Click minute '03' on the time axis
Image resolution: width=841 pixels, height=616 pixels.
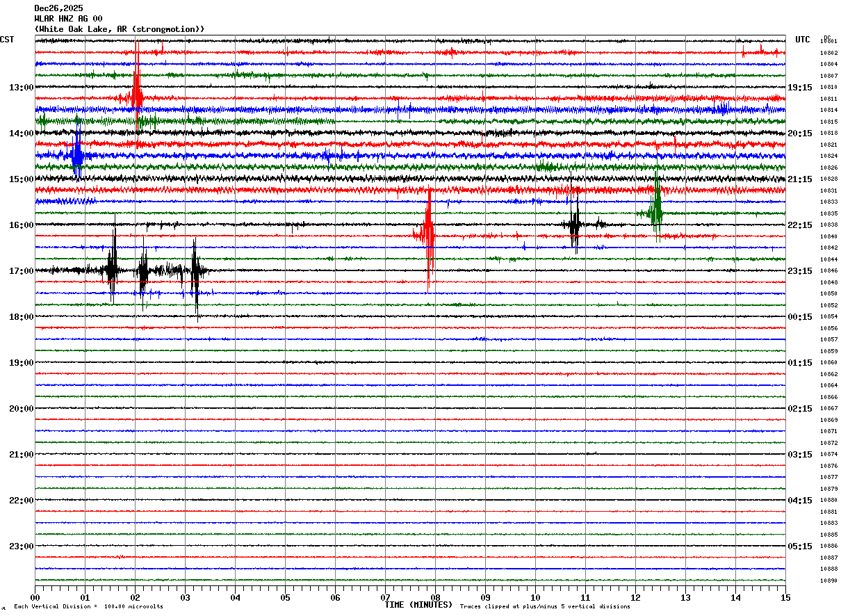[185, 597]
